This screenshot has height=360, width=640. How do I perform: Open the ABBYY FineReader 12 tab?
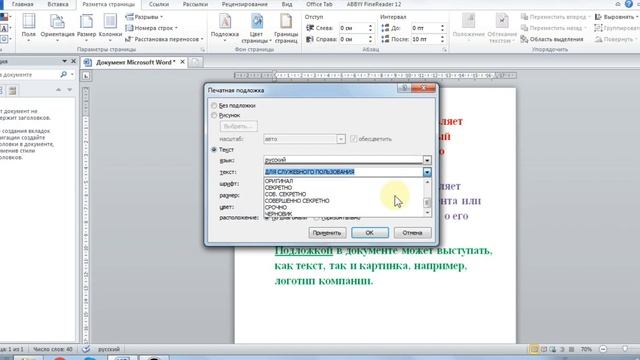coord(374,4)
